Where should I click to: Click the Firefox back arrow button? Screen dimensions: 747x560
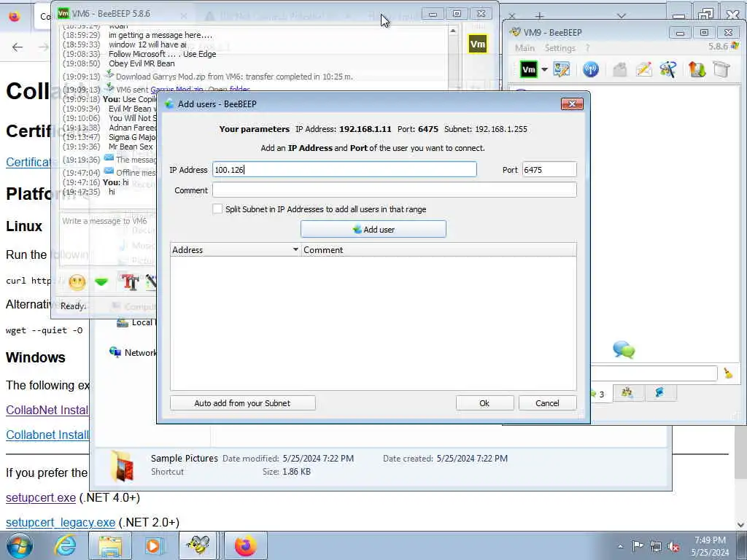point(18,47)
